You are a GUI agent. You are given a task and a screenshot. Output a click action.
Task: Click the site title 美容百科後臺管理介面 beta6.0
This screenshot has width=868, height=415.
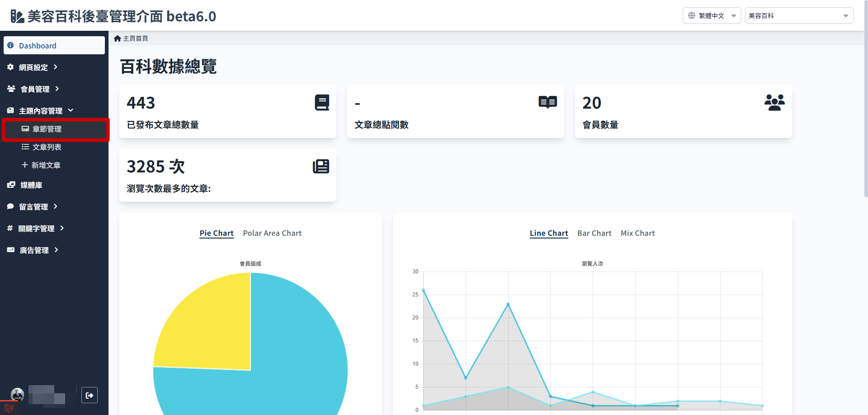pos(122,16)
